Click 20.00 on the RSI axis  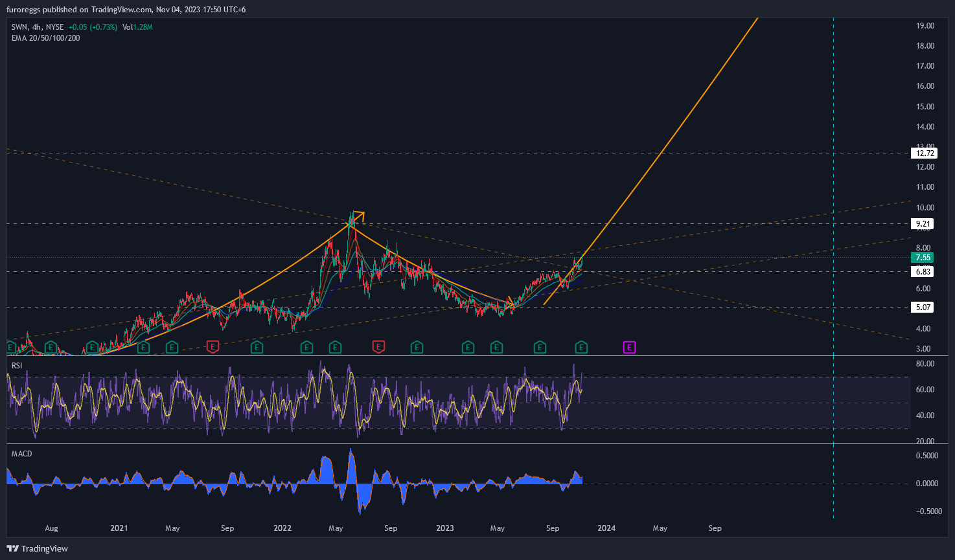point(925,442)
